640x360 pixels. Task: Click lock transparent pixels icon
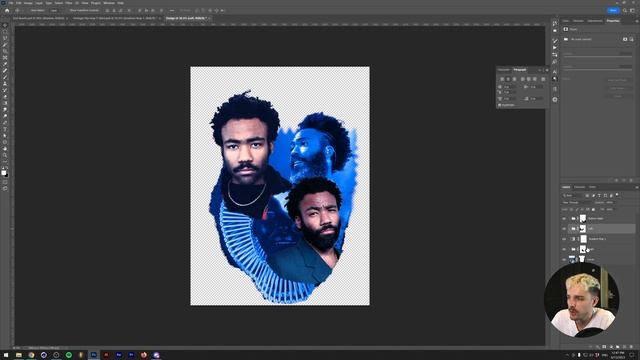coord(571,209)
